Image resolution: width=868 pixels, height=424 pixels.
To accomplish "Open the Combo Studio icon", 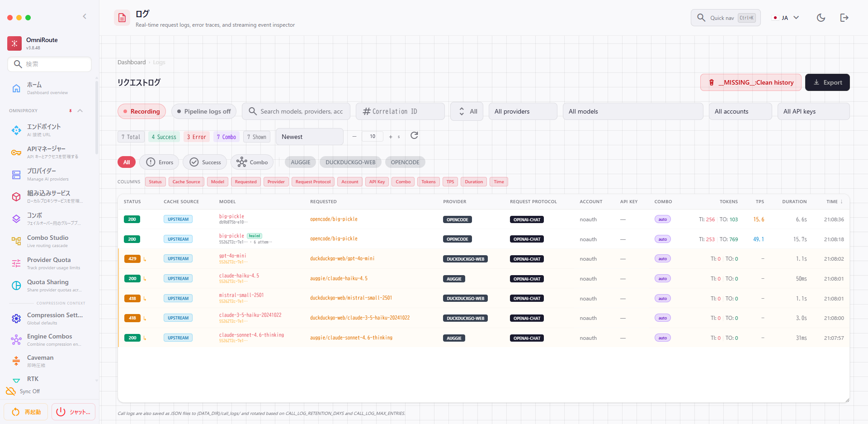I will pos(16,241).
